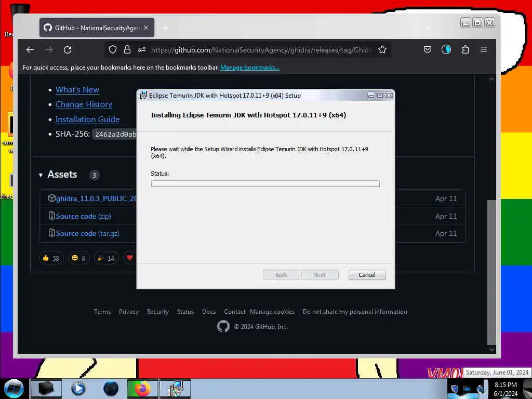This screenshot has height=399, width=532.
Task: Click the Assets count badge 3
Action: click(x=95, y=175)
